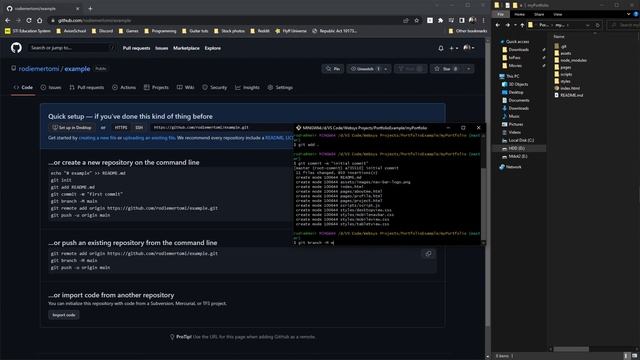640x360 pixels.
Task: Open the Other bookmarks folder
Action: (x=468, y=31)
